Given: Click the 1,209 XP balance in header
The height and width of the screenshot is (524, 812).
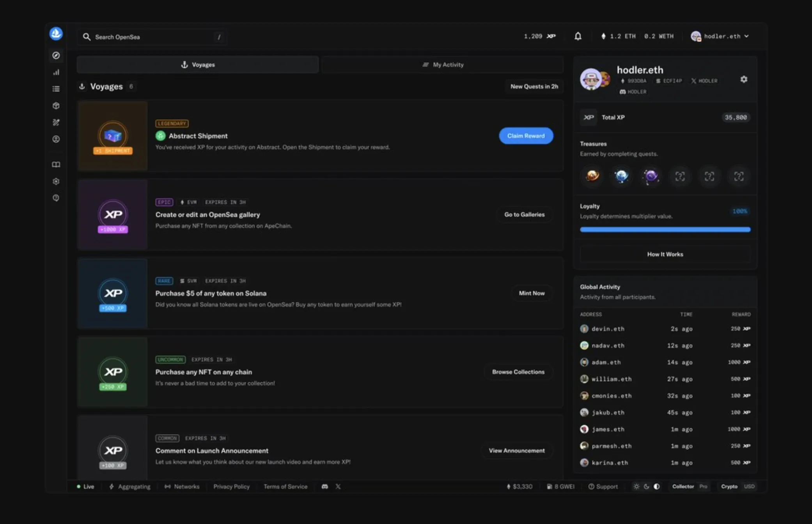Looking at the screenshot, I should pyautogui.click(x=540, y=36).
